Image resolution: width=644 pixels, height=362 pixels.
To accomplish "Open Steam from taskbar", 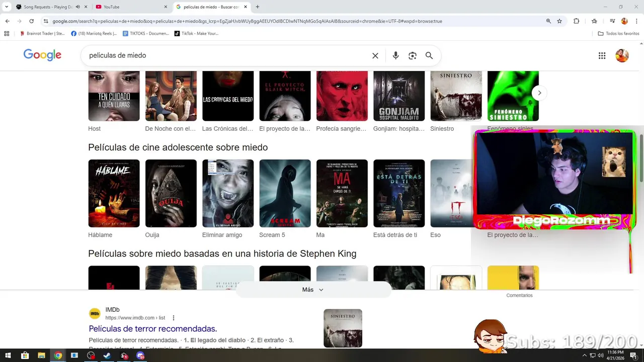I will 107,355.
